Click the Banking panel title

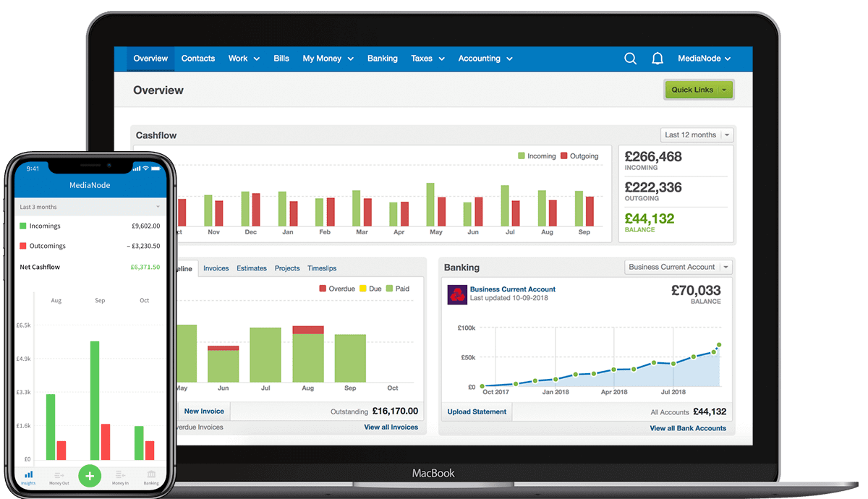pyautogui.click(x=461, y=268)
